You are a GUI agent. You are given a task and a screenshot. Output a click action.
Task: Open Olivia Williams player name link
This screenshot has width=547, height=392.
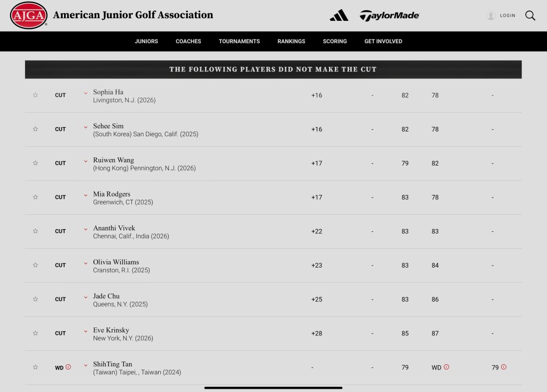(116, 262)
